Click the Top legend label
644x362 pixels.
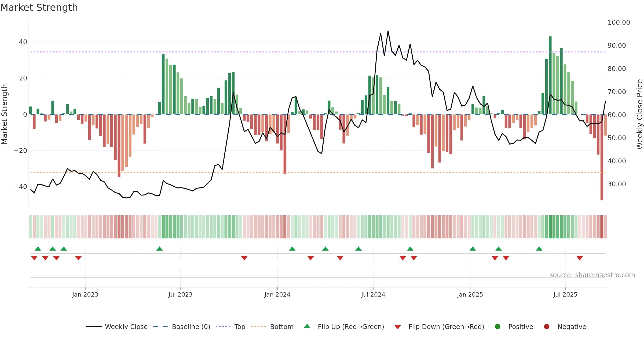coord(240,327)
